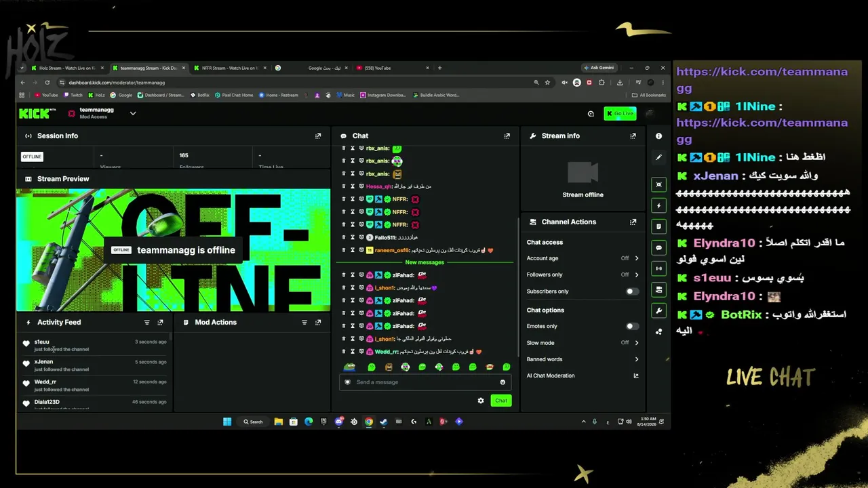The image size is (868, 488).
Task: Open a new browser tab
Action: (x=439, y=68)
